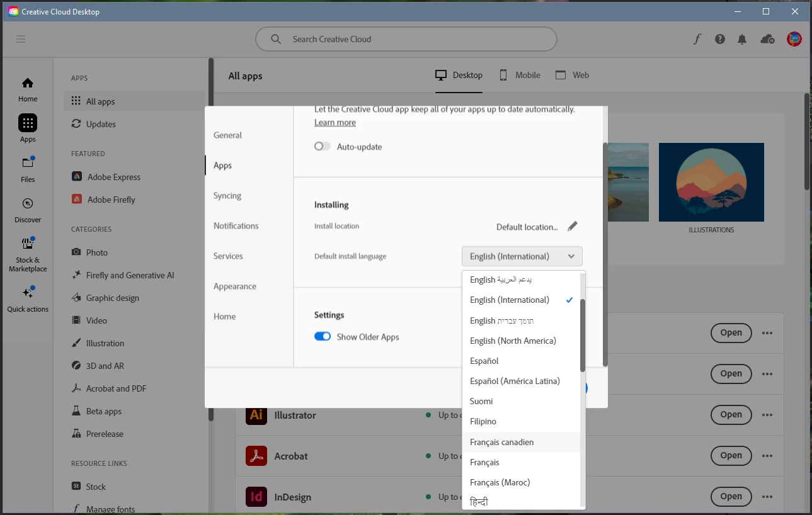
Task: Click the Search Creative Cloud field
Action: [x=406, y=39]
